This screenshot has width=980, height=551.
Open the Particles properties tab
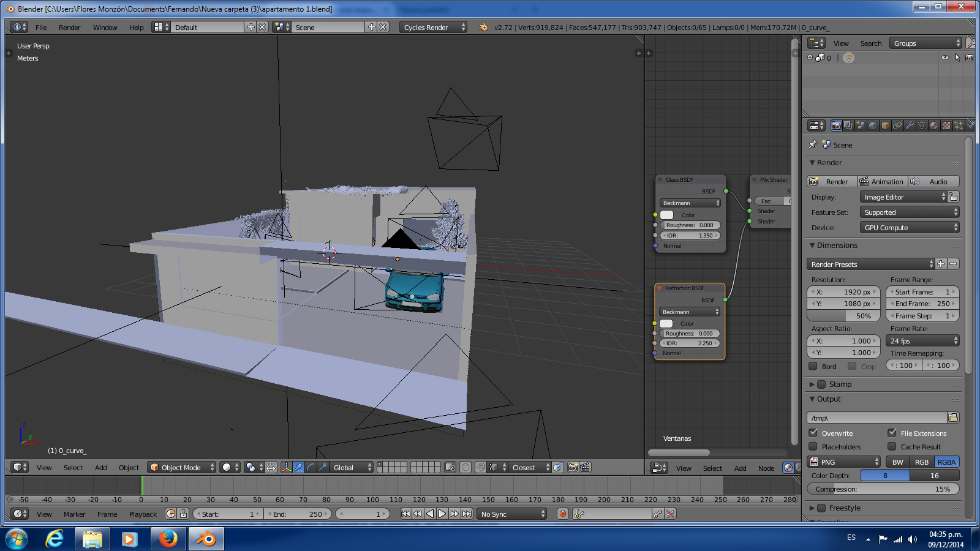[959, 126]
